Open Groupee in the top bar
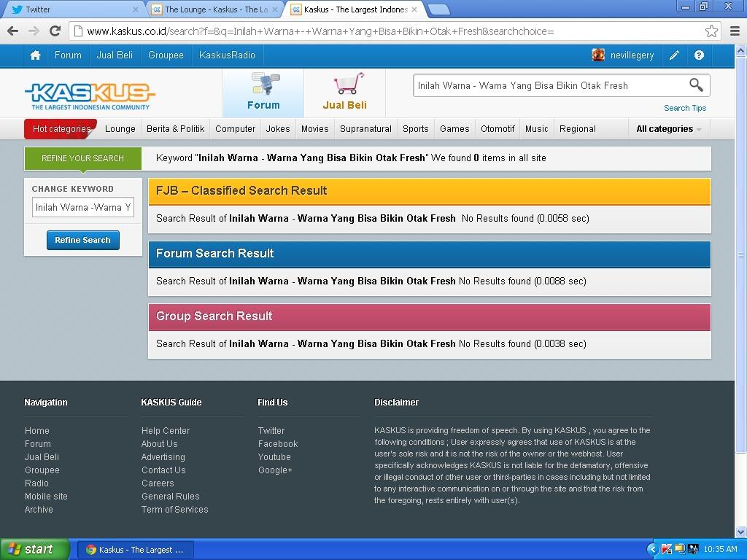The height and width of the screenshot is (560, 747). pos(166,55)
